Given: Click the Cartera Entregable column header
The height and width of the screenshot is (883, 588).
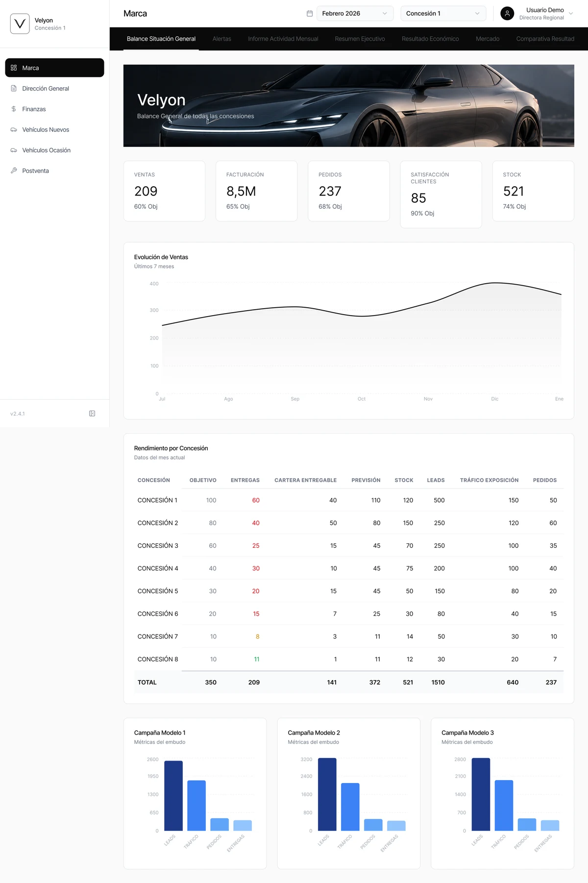Looking at the screenshot, I should tap(305, 480).
